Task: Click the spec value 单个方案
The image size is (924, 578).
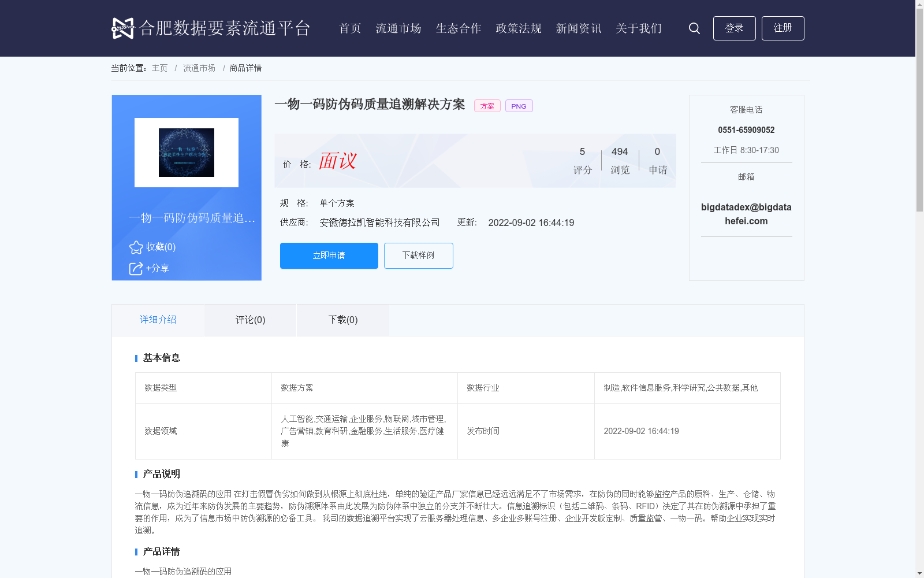Action: tap(337, 203)
